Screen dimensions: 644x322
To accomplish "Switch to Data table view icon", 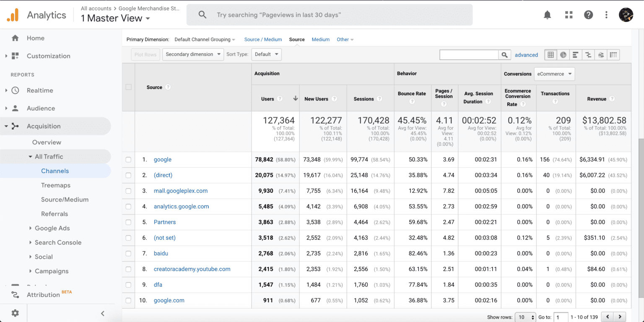I will [x=551, y=55].
